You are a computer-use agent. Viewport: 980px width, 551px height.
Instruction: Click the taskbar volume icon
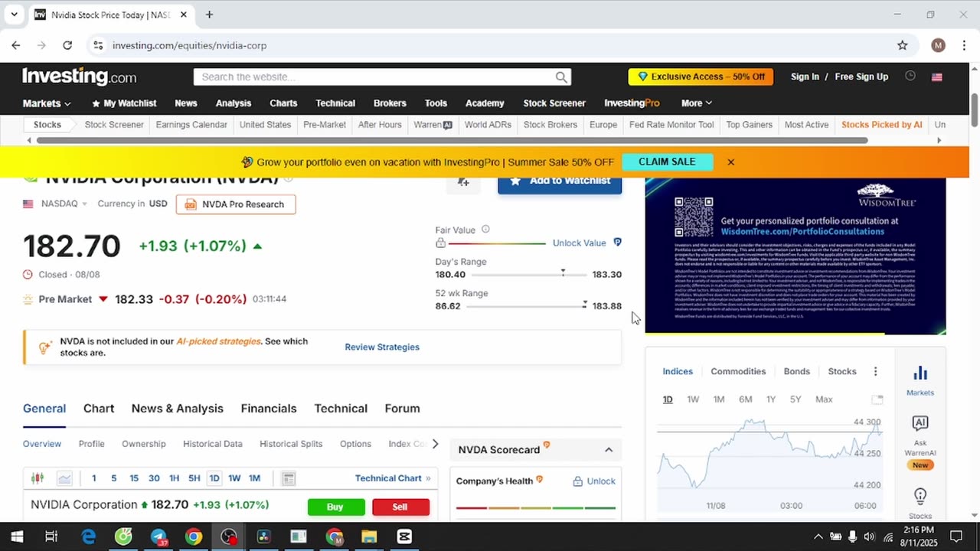click(869, 536)
